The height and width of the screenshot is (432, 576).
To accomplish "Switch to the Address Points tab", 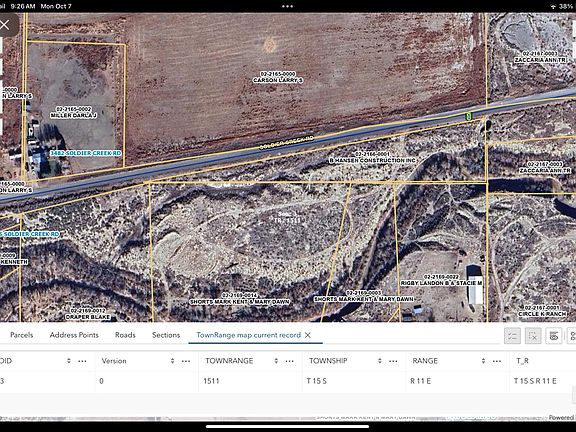I will click(x=74, y=335).
